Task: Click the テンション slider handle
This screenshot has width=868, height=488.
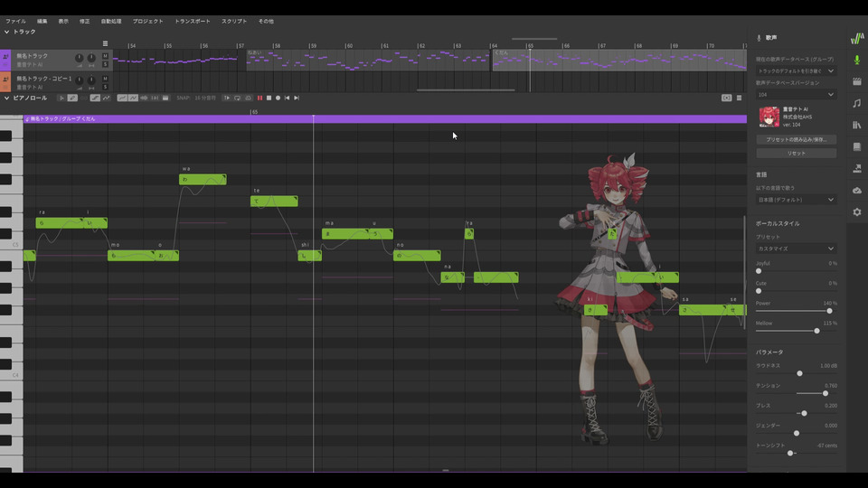Action: click(826, 393)
